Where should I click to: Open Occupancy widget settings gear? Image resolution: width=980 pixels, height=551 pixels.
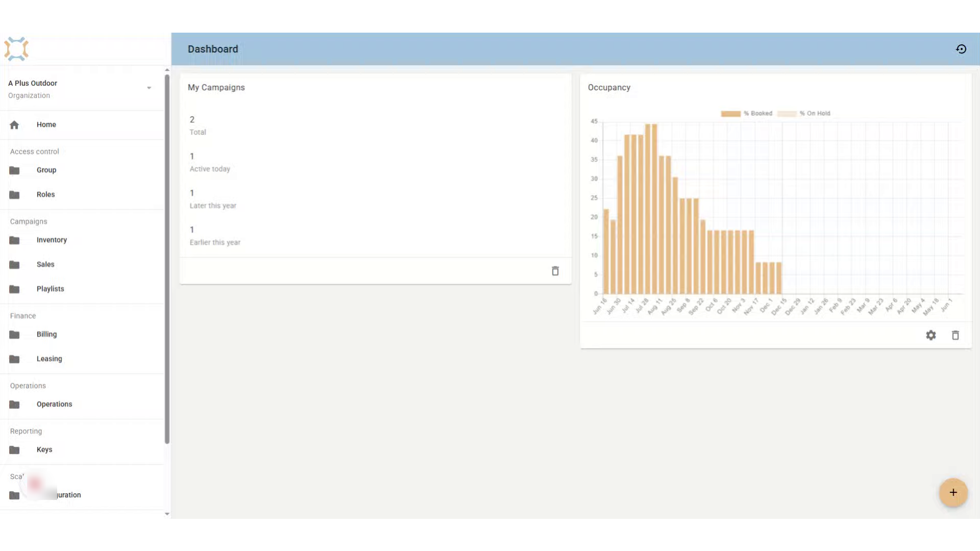coord(931,335)
